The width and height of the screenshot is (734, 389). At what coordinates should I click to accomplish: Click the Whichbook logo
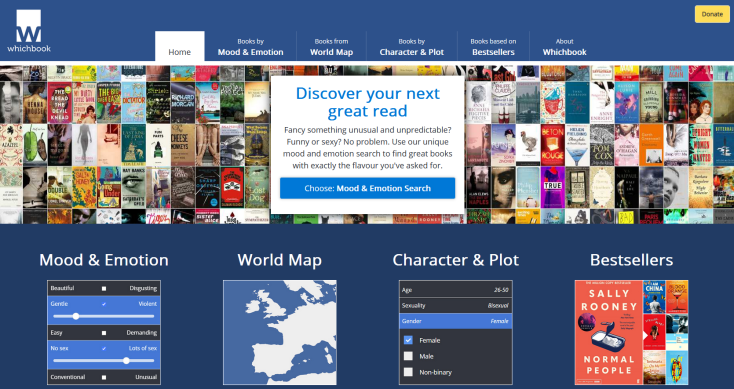(29, 31)
